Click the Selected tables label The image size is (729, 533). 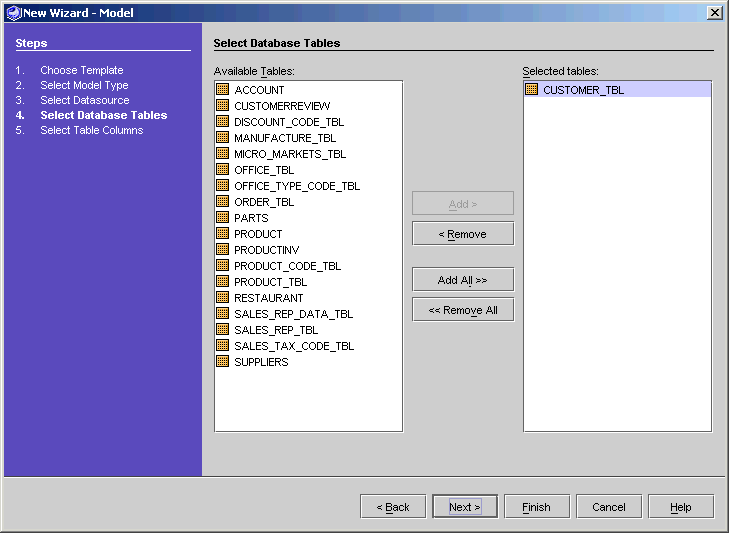tap(560, 71)
